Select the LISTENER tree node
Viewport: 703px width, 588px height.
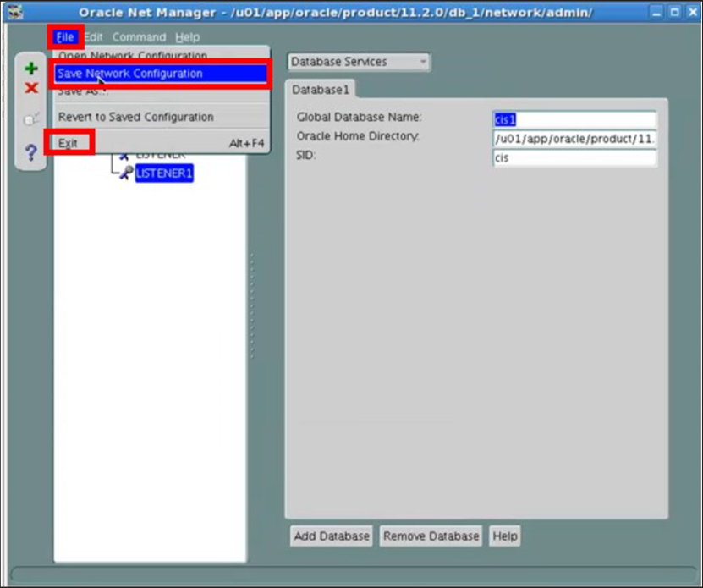161,156
